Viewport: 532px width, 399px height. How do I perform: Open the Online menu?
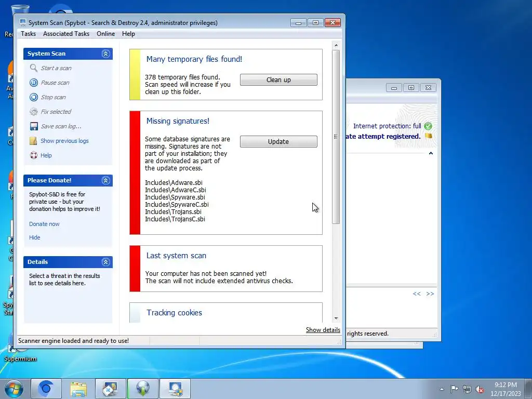tap(105, 34)
